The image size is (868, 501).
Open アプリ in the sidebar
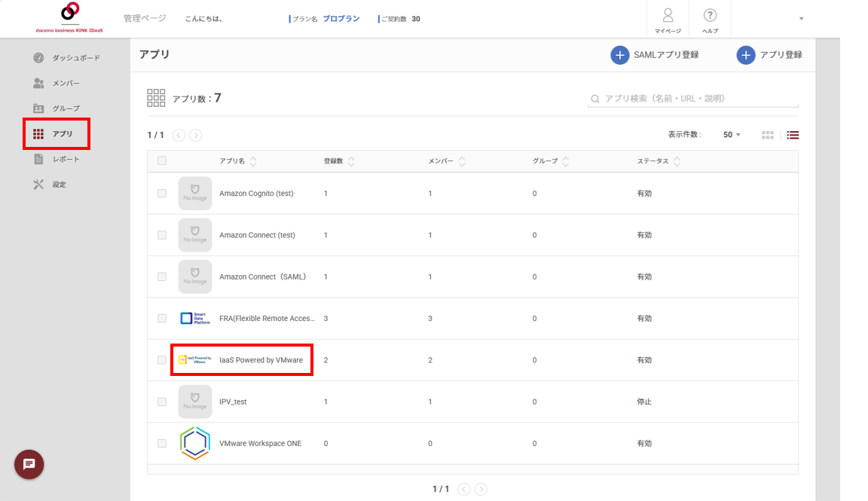pos(53,134)
